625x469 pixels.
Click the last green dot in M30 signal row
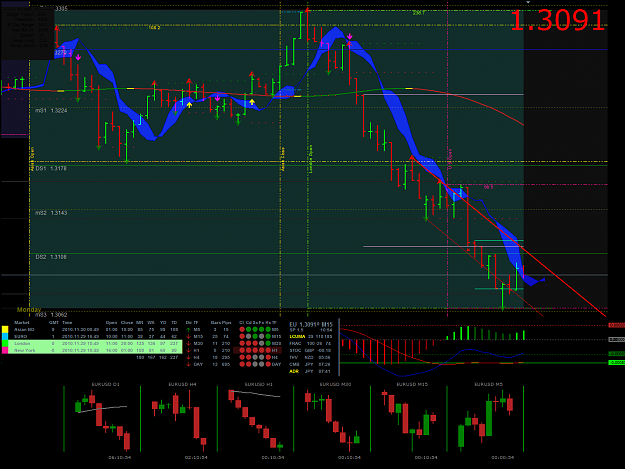268,343
